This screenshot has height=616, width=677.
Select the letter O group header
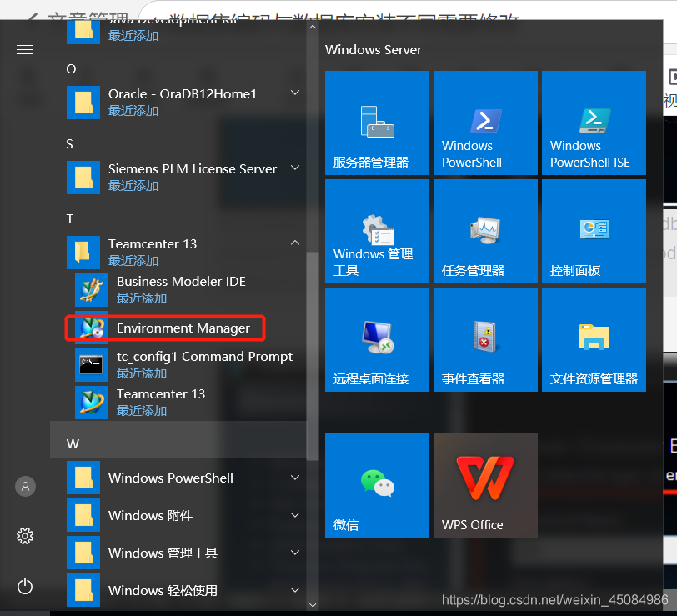[x=71, y=69]
